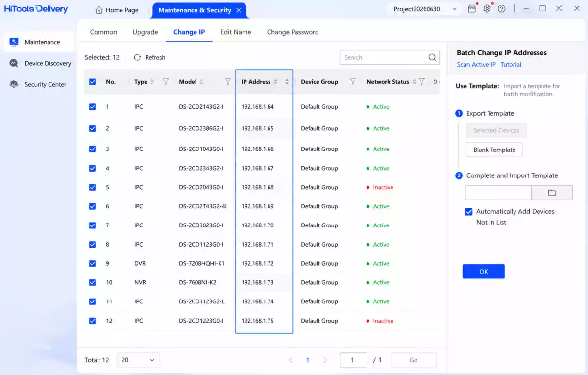Click the Home Page house icon
Screen dimensions: 588x375
pyautogui.click(x=99, y=10)
